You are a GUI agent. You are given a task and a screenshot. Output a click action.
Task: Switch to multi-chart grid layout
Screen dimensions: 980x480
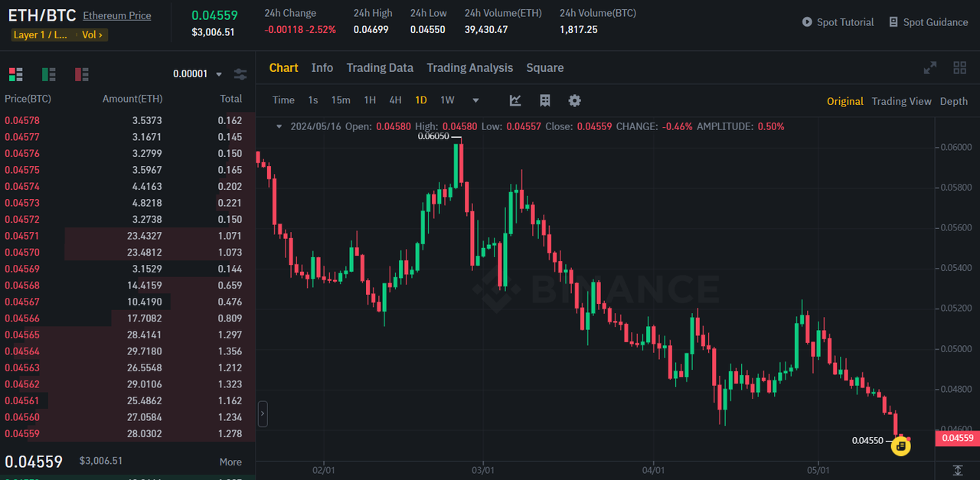pyautogui.click(x=959, y=68)
